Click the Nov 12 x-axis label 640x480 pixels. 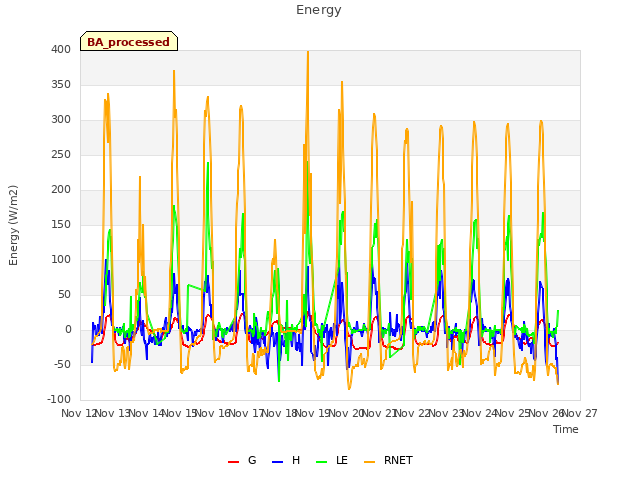point(78,413)
